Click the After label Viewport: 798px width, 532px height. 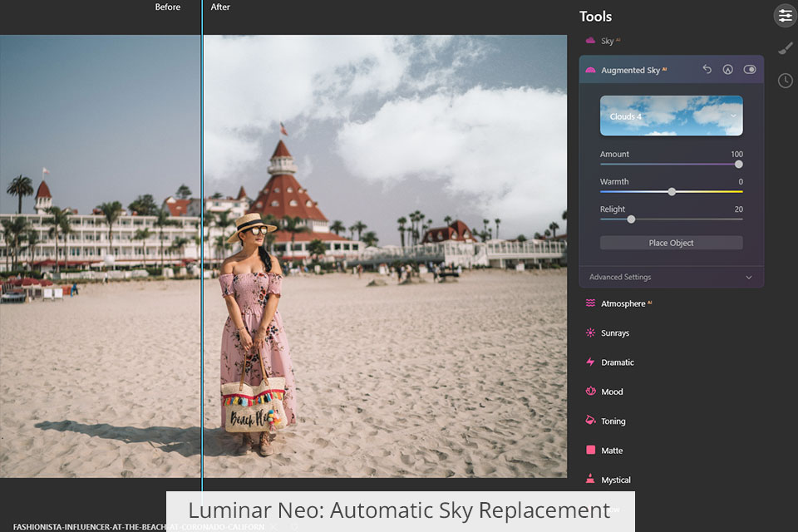click(x=220, y=7)
